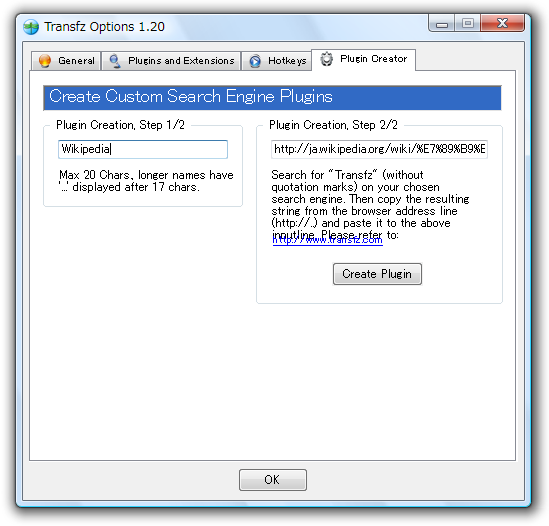Click the magnifier icon on Plugins tab
This screenshot has height=526, width=549.
click(x=115, y=61)
